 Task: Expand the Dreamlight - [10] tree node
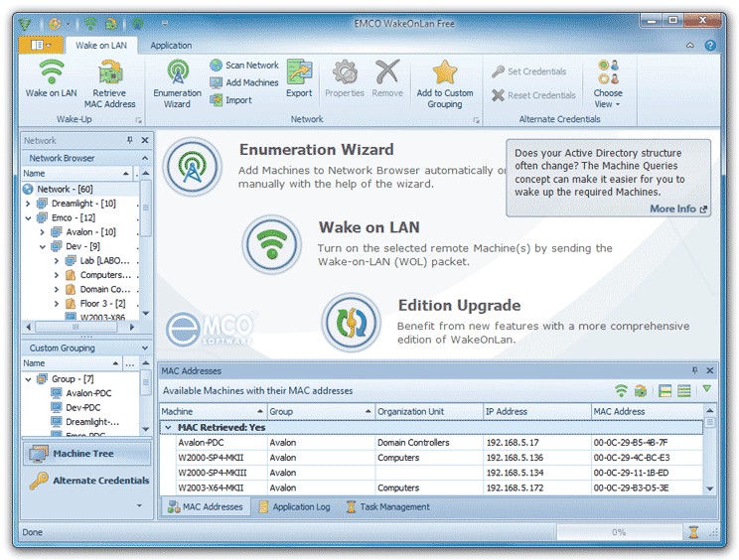[28, 204]
